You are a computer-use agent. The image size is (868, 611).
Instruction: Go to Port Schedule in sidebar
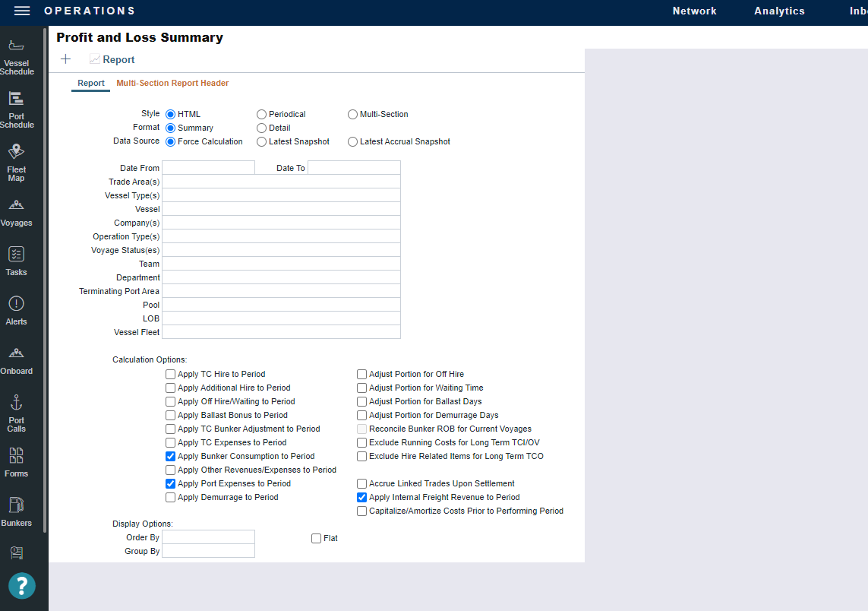[17, 109]
